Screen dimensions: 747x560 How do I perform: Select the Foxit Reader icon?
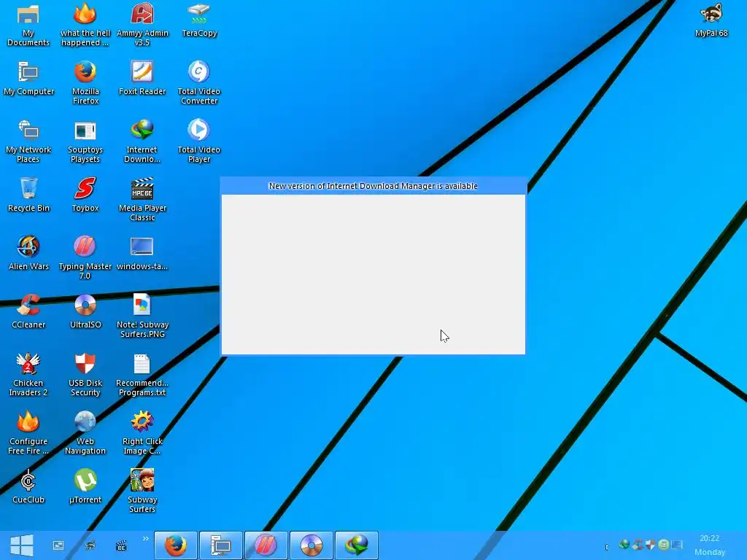point(142,79)
